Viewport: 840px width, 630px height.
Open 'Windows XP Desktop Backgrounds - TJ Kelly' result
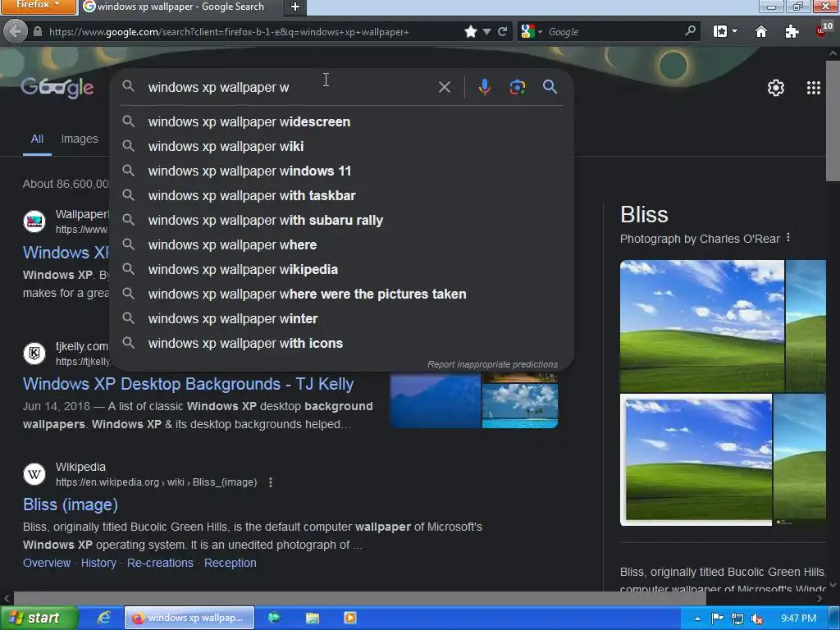click(x=188, y=384)
